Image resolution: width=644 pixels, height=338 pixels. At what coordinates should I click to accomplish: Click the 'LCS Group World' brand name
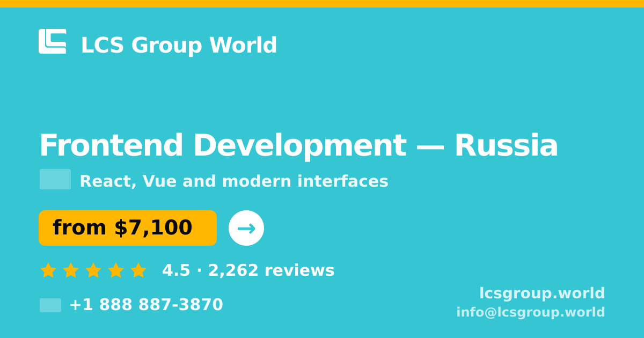pyautogui.click(x=179, y=46)
